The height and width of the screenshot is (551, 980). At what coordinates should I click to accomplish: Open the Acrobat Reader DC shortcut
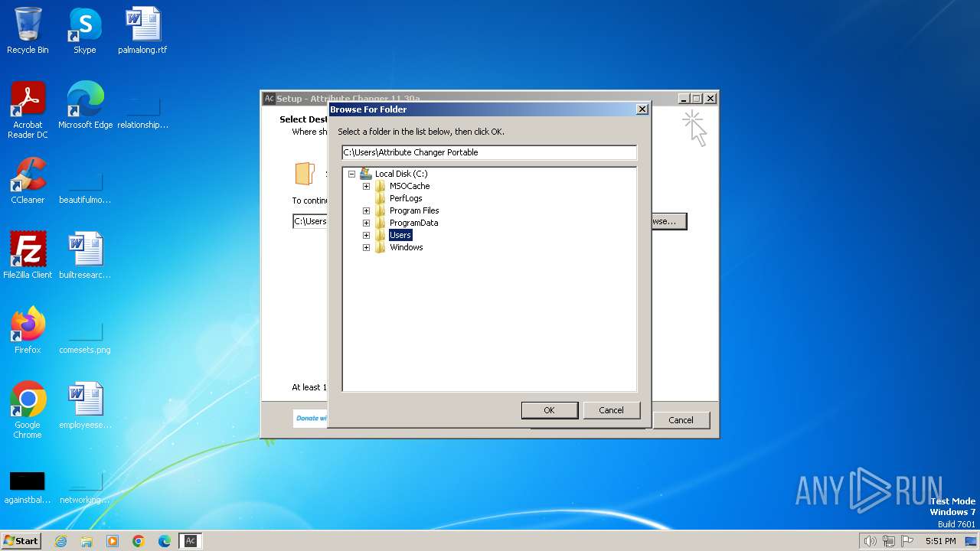point(28,110)
